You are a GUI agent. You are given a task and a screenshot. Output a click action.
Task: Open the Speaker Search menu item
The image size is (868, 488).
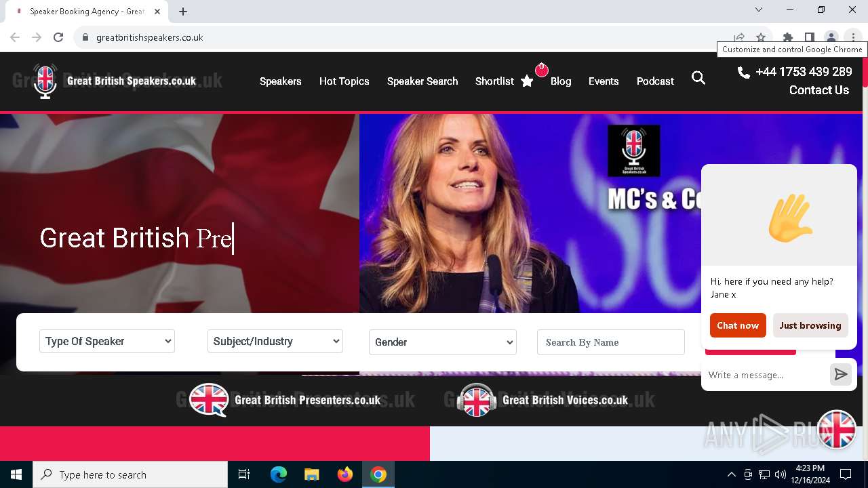coord(422,81)
